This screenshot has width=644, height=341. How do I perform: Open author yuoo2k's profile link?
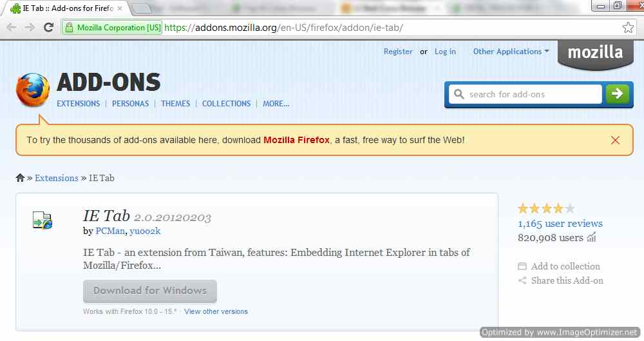tap(144, 231)
